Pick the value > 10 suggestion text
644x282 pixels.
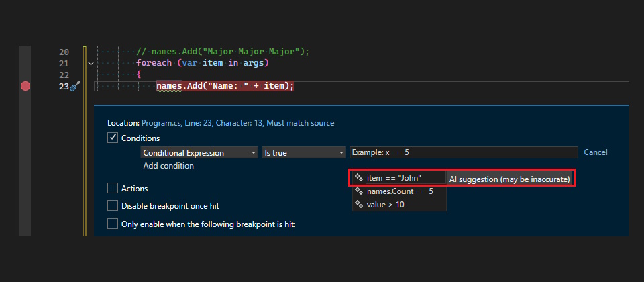coord(385,204)
